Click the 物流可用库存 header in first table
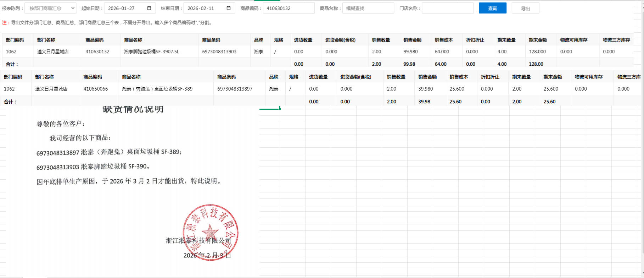 point(573,40)
